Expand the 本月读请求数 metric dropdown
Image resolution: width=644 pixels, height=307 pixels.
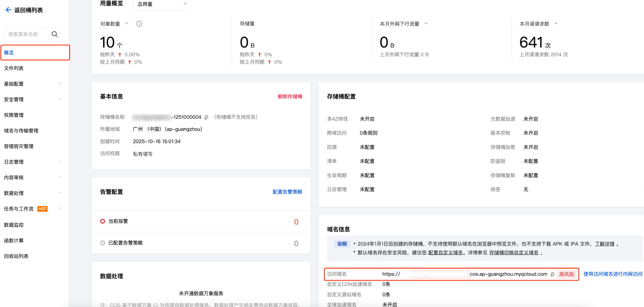(x=556, y=24)
